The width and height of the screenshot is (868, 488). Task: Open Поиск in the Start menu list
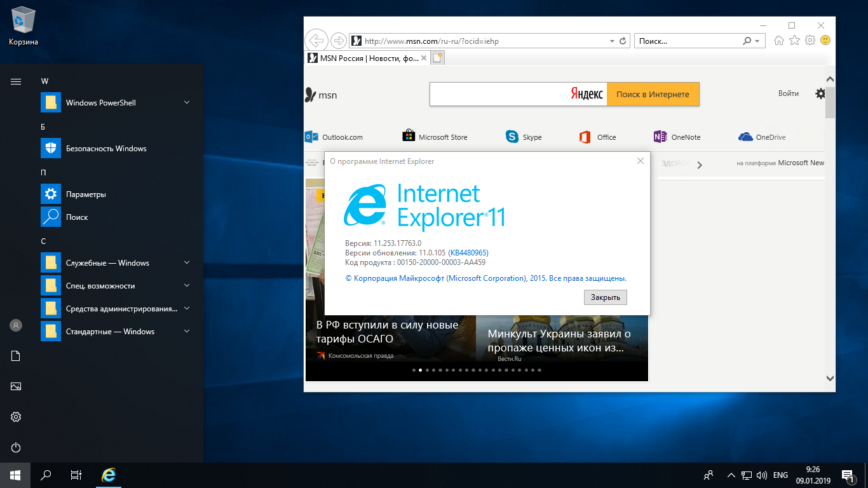pyautogui.click(x=116, y=217)
